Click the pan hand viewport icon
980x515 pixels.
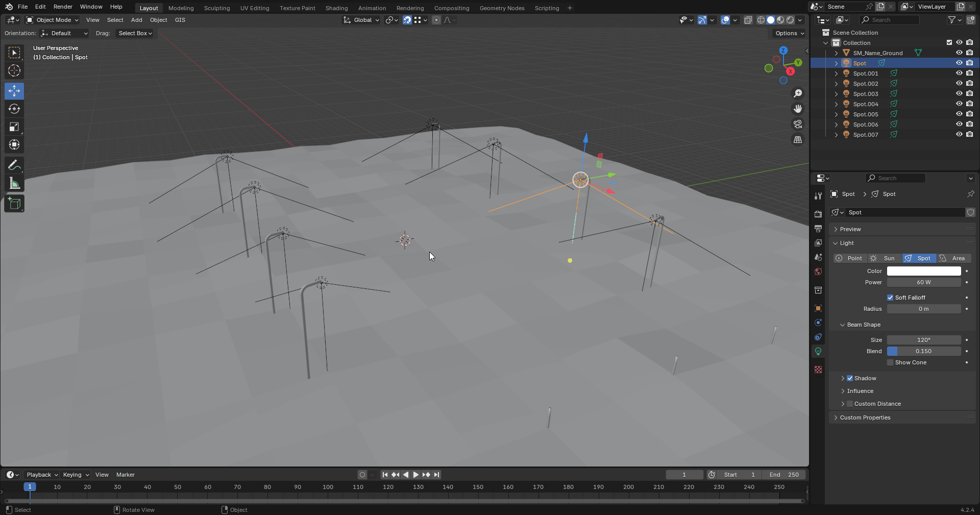(x=797, y=109)
